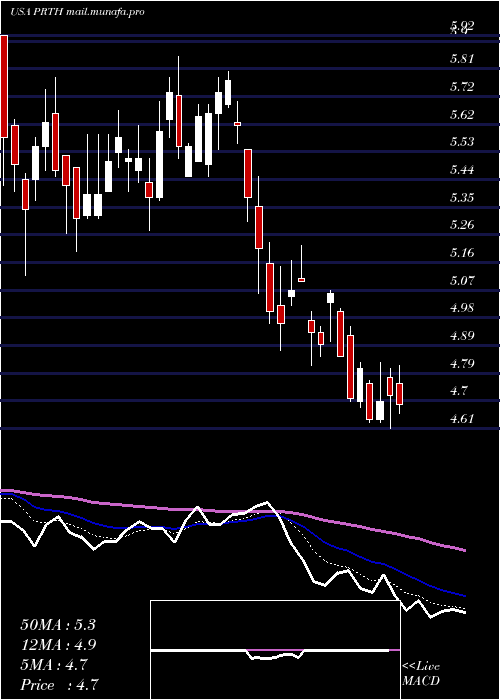Viewport: 500px width, 700px height.
Task: Click the tall red first candlestick at chart's left edge
Action: click(4, 86)
